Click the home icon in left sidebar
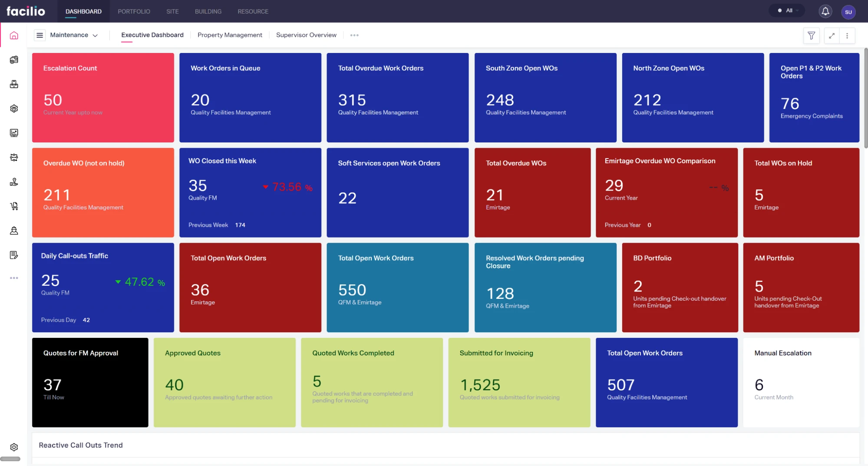868x466 pixels. pos(14,36)
